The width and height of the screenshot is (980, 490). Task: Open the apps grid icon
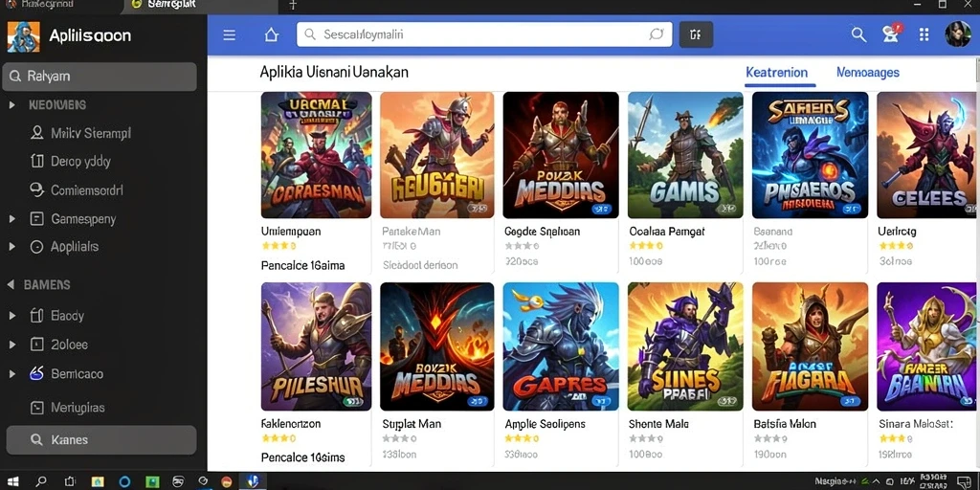click(x=924, y=35)
